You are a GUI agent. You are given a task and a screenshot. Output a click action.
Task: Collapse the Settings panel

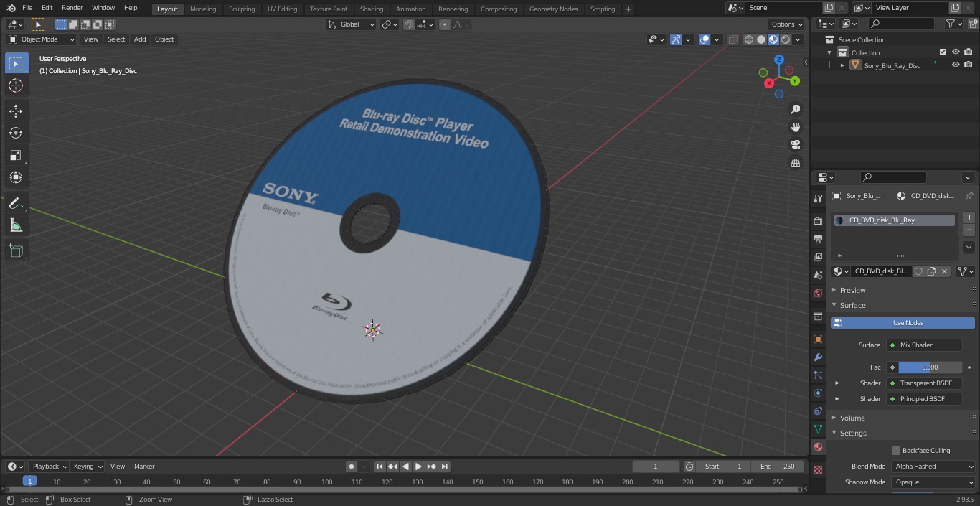(x=853, y=433)
